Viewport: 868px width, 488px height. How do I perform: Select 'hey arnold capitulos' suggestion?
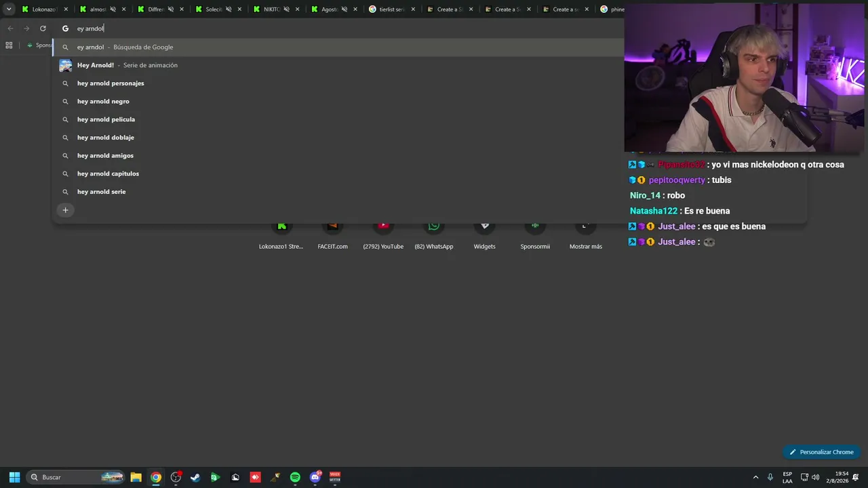[338, 174]
